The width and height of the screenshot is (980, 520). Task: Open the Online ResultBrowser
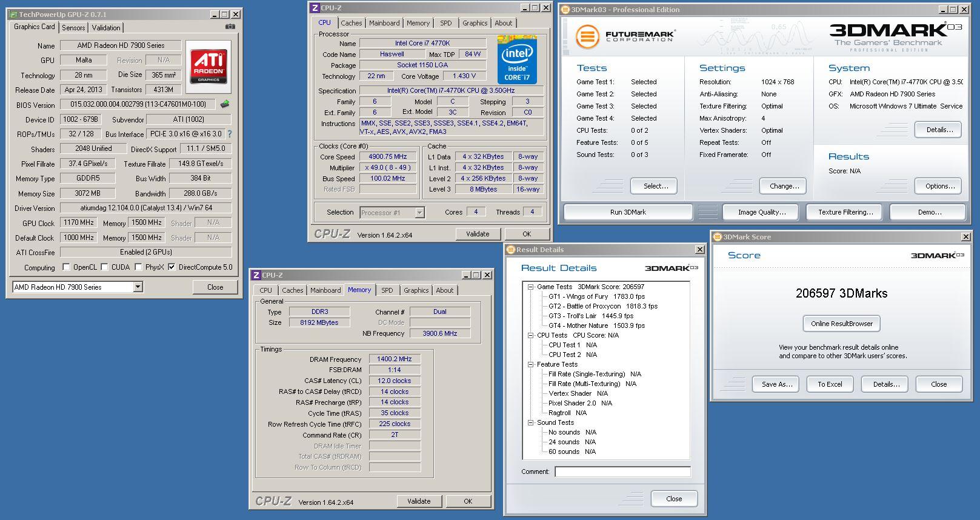(x=842, y=324)
